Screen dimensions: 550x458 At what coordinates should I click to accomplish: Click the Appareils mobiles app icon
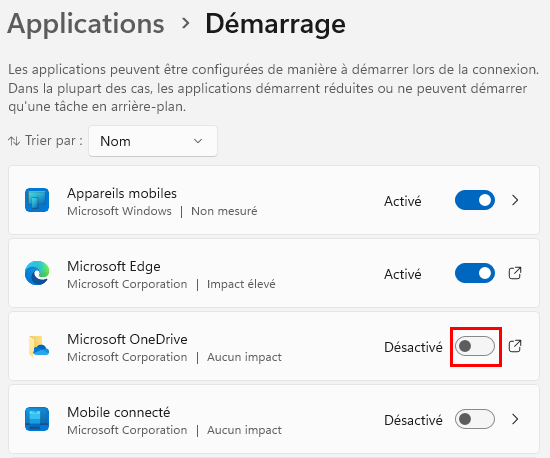(x=37, y=200)
